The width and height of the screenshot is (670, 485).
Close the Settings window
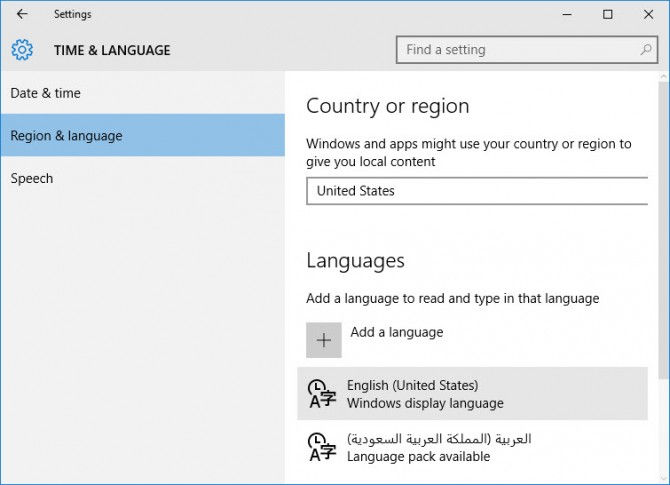pos(648,15)
